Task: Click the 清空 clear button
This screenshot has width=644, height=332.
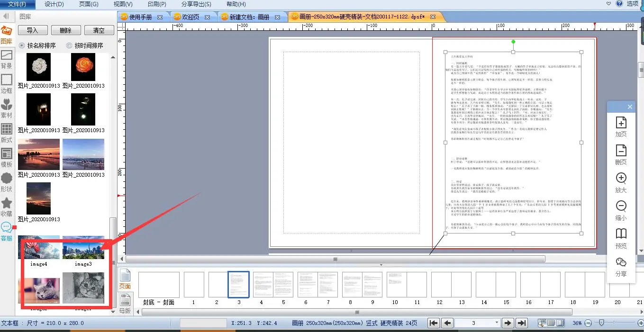Action: click(x=99, y=30)
